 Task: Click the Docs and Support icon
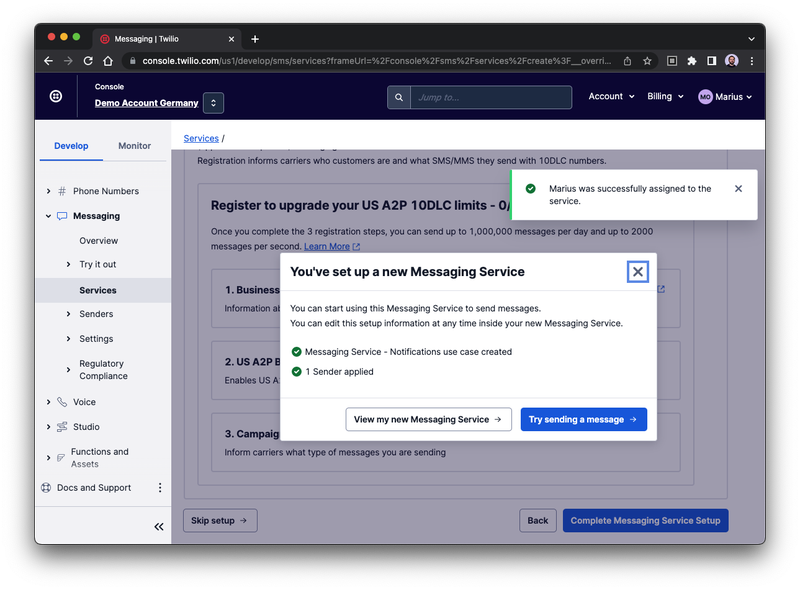pyautogui.click(x=45, y=487)
